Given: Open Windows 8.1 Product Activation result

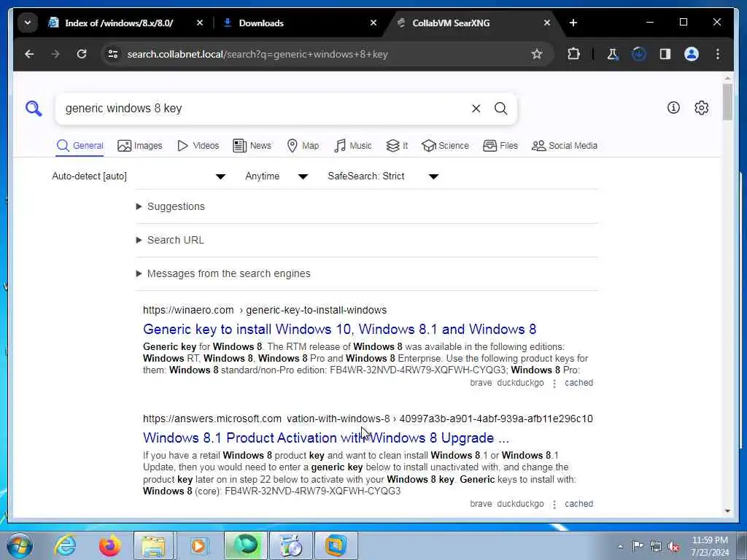Looking at the screenshot, I should point(326,438).
